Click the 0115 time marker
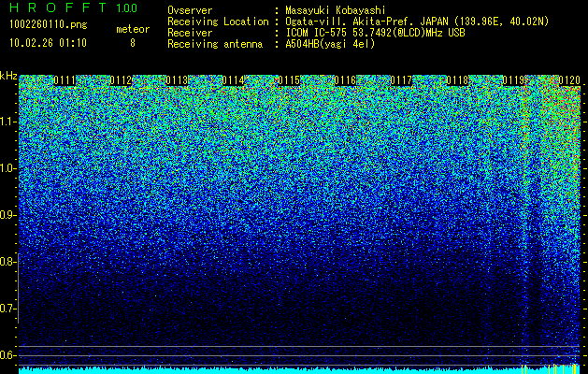Viewport: 588px width, 374px height. click(x=289, y=80)
